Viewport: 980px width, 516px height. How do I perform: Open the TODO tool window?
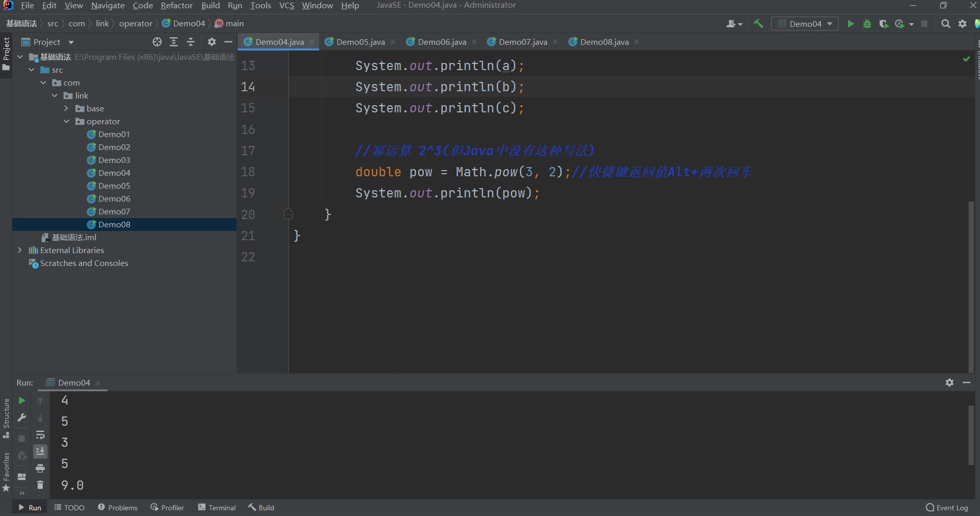pyautogui.click(x=70, y=508)
